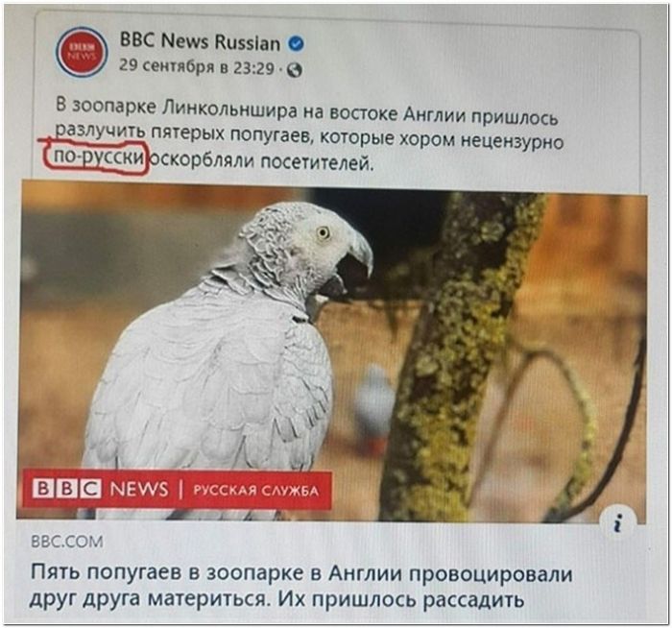Visit the BBC.COM source link
Viewport: 672px width, 628px height.
click(67, 542)
